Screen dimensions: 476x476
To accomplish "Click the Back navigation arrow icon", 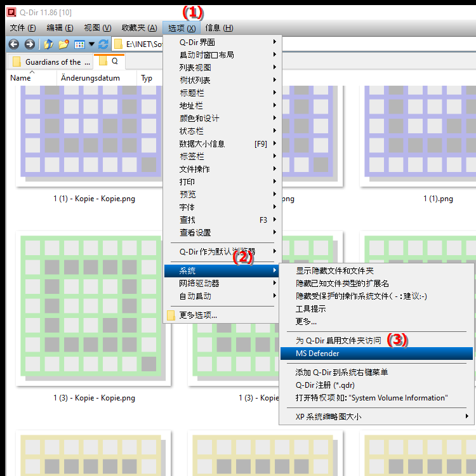I will pos(14,44).
